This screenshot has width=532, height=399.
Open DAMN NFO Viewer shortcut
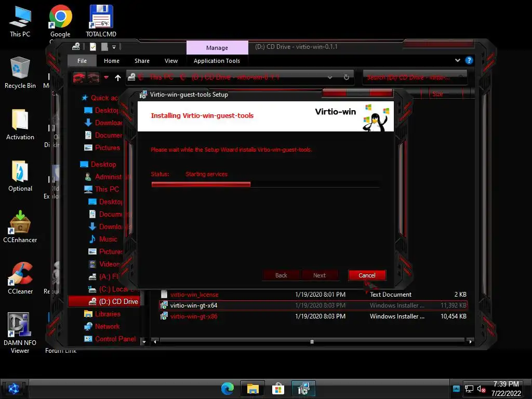click(20, 333)
